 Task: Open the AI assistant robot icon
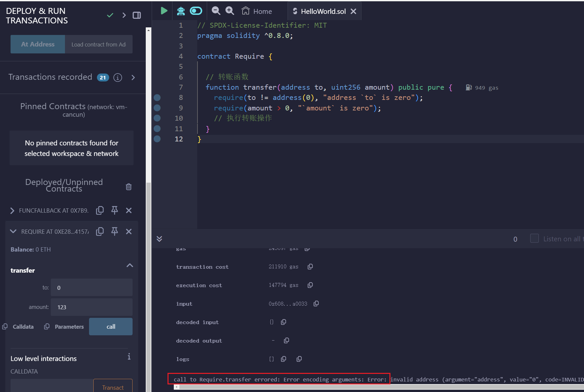(x=181, y=11)
